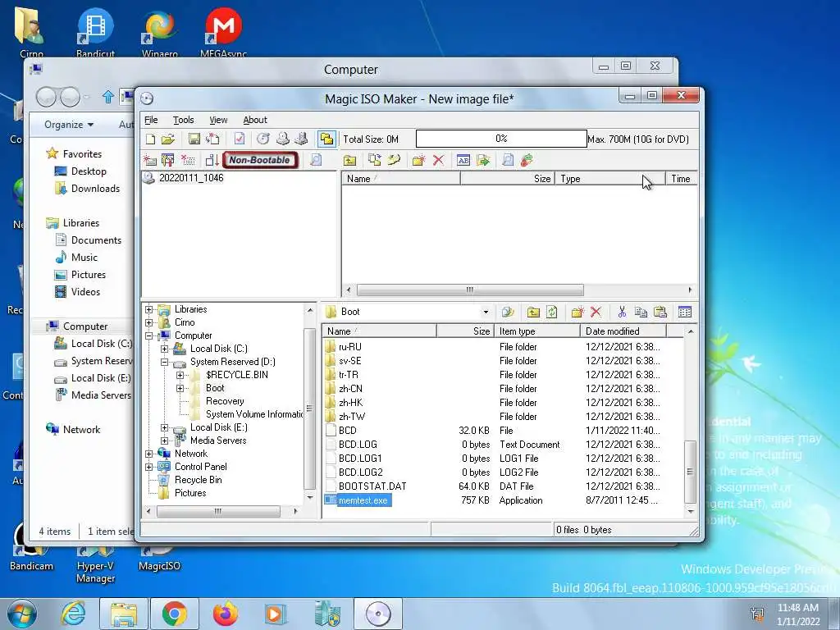Select the memtest.exe file
The image size is (840, 630).
pyautogui.click(x=363, y=500)
